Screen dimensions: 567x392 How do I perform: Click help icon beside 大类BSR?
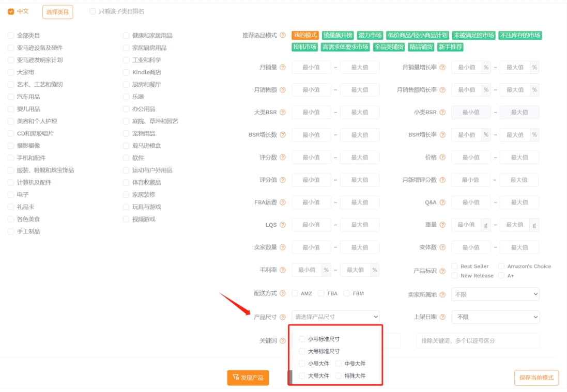click(283, 113)
